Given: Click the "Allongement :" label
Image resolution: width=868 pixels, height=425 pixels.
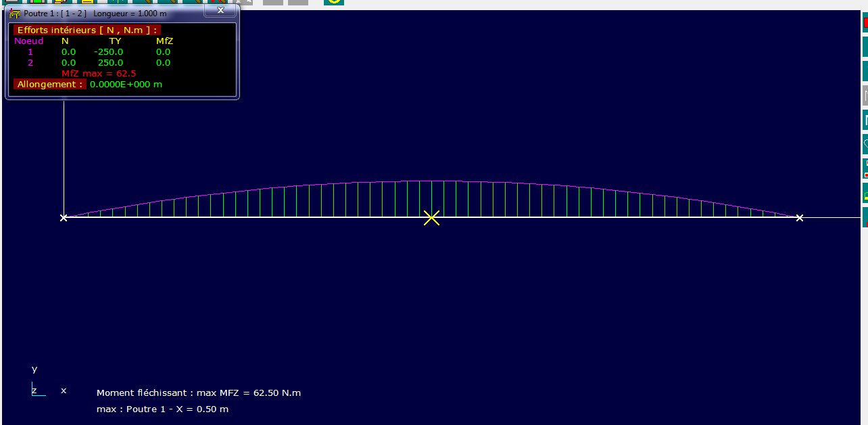Looking at the screenshot, I should [x=50, y=84].
